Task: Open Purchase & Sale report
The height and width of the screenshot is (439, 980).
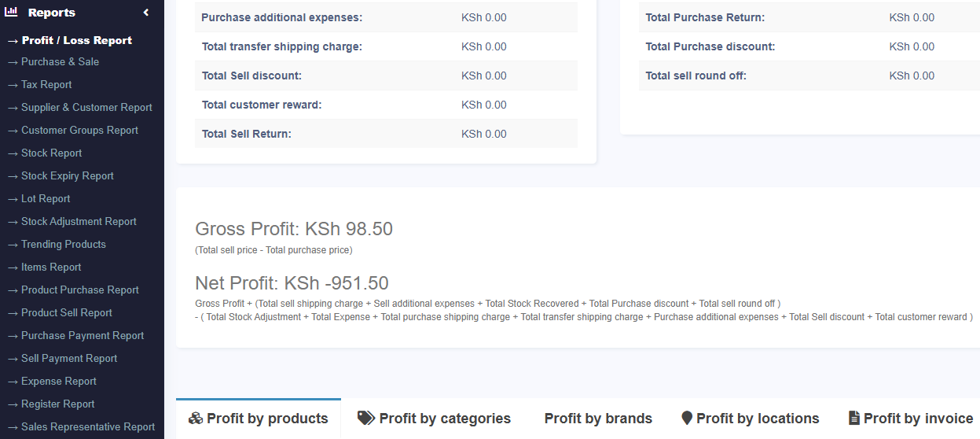Action: [x=53, y=61]
